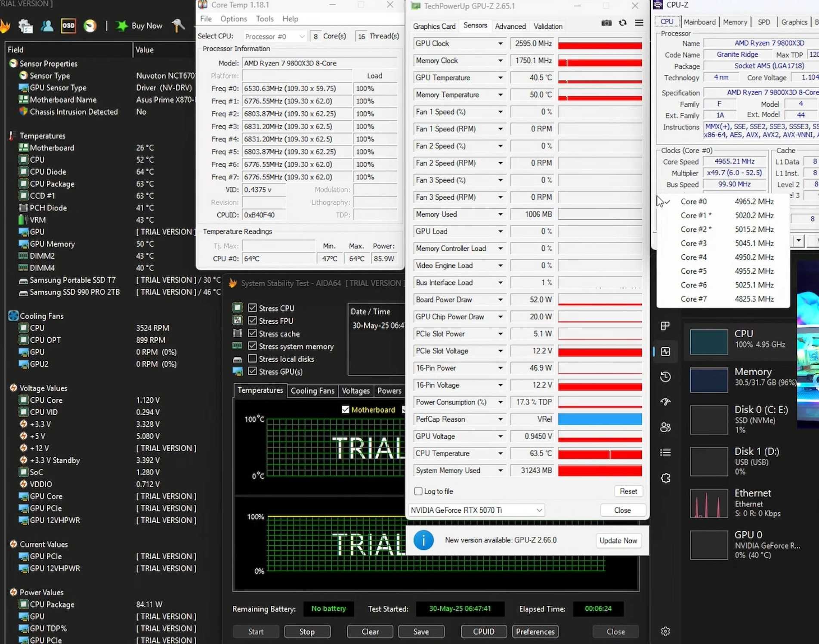The height and width of the screenshot is (644, 819).
Task: Switch to CPU-Z Mainboard tab
Action: (699, 22)
